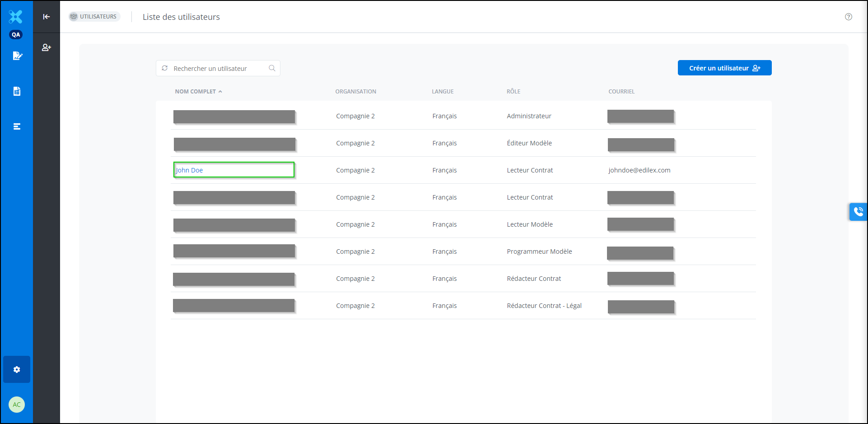Open the QA environment badge
This screenshot has height=424, width=868.
tap(16, 35)
